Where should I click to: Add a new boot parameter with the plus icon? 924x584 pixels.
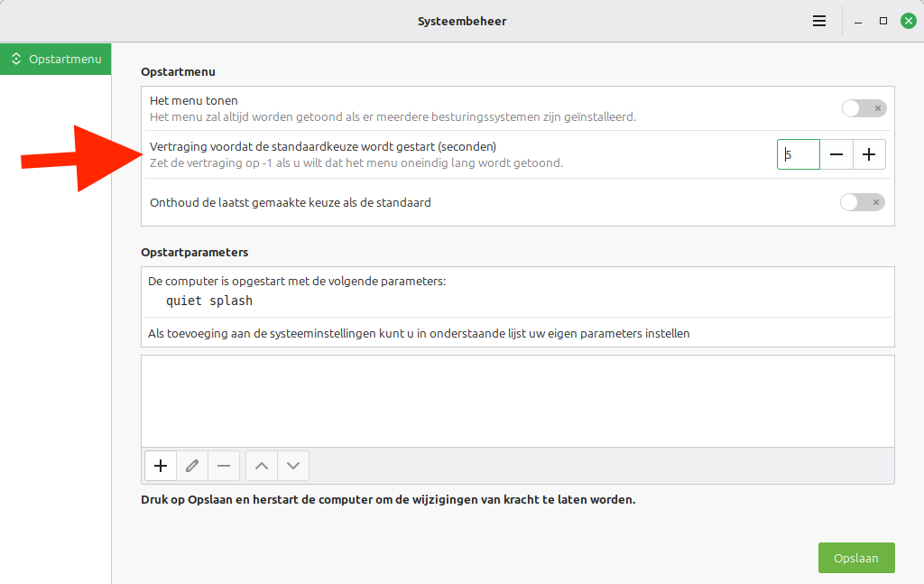tap(161, 466)
